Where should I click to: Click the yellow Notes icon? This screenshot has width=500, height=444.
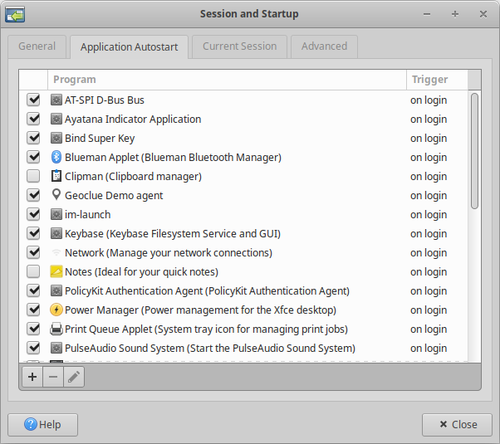click(56, 272)
